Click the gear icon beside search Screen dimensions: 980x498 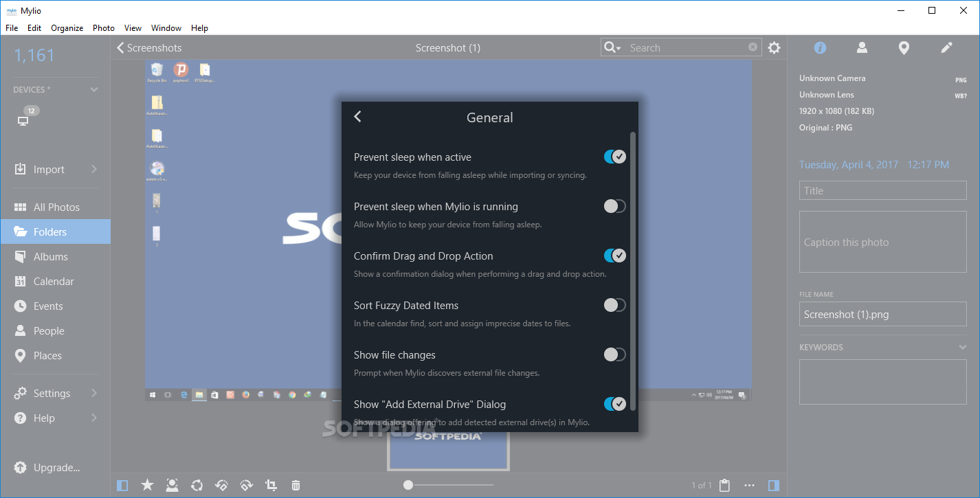point(774,47)
